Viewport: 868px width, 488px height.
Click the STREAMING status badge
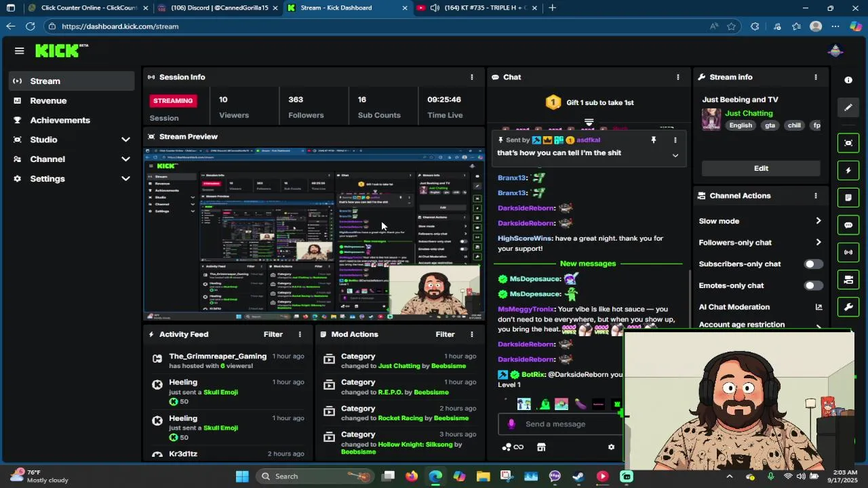(x=173, y=101)
